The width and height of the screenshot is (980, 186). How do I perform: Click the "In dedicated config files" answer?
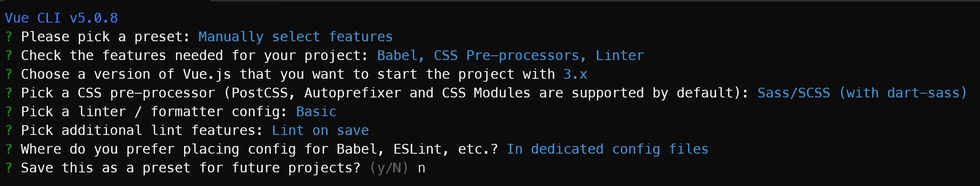[x=607, y=149]
